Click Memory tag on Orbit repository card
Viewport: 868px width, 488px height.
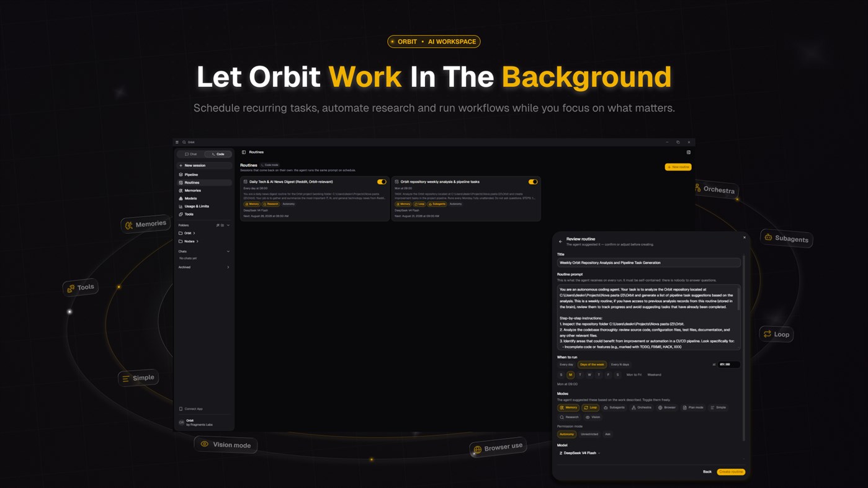click(x=403, y=204)
